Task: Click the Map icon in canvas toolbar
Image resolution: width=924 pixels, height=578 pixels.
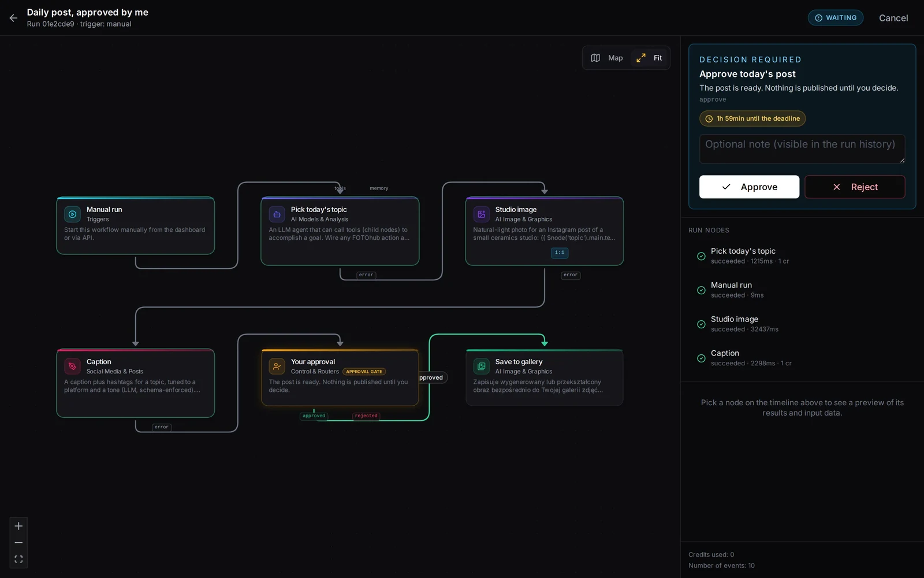Action: point(595,58)
